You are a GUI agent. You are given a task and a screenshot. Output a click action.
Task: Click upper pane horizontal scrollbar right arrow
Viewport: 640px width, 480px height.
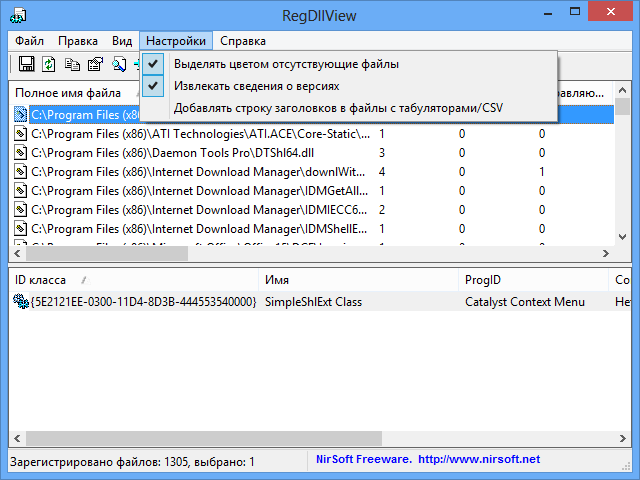pyautogui.click(x=606, y=253)
